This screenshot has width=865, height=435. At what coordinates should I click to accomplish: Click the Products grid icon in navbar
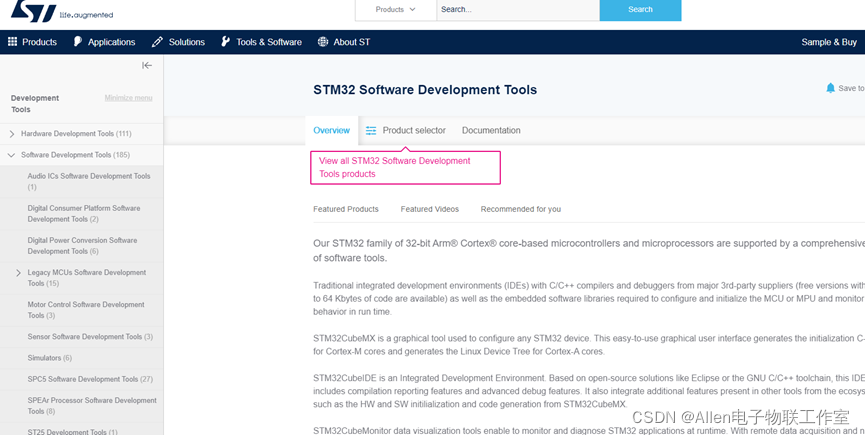tap(12, 42)
